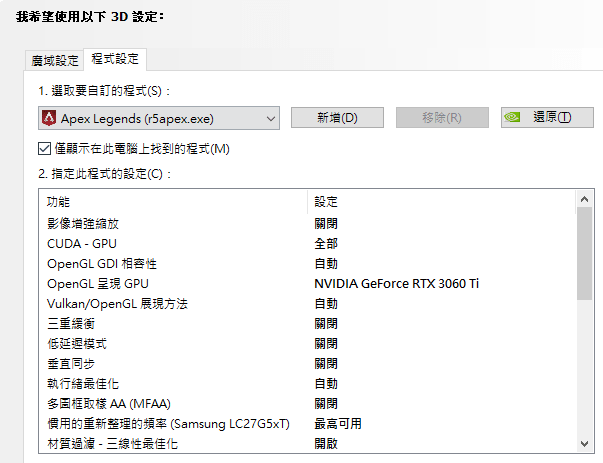Click the 移除(R) button
This screenshot has width=603, height=463.
(x=442, y=117)
